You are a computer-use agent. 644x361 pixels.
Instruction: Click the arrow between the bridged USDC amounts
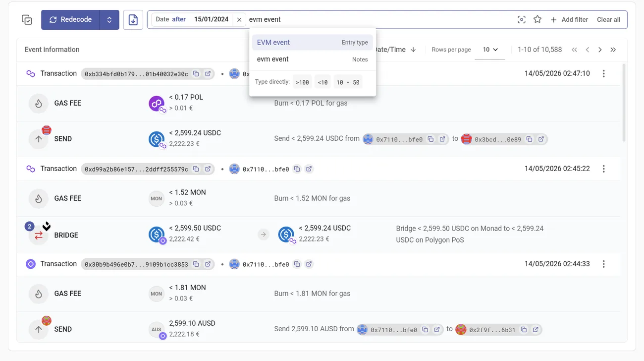click(264, 235)
